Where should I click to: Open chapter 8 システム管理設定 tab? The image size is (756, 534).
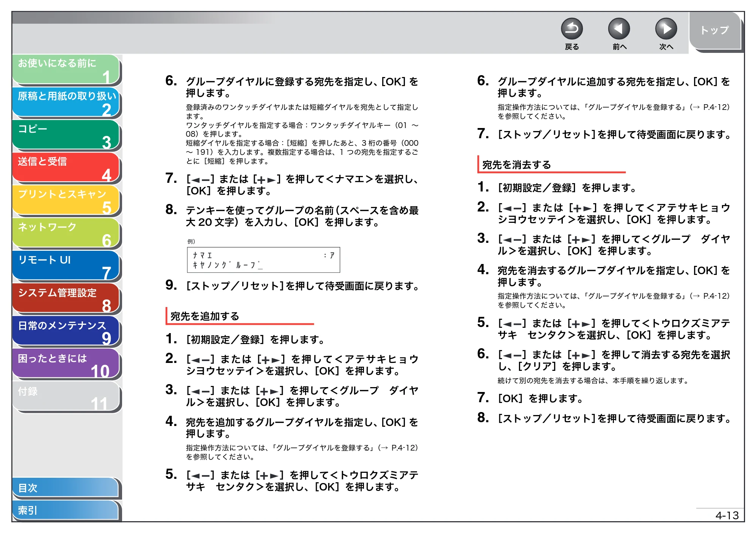point(66,298)
